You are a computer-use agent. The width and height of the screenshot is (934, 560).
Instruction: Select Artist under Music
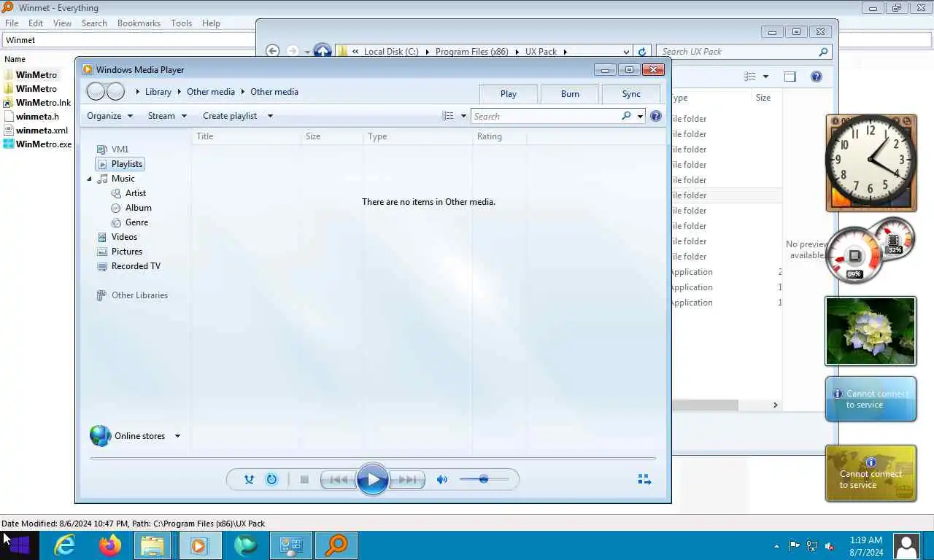click(135, 193)
